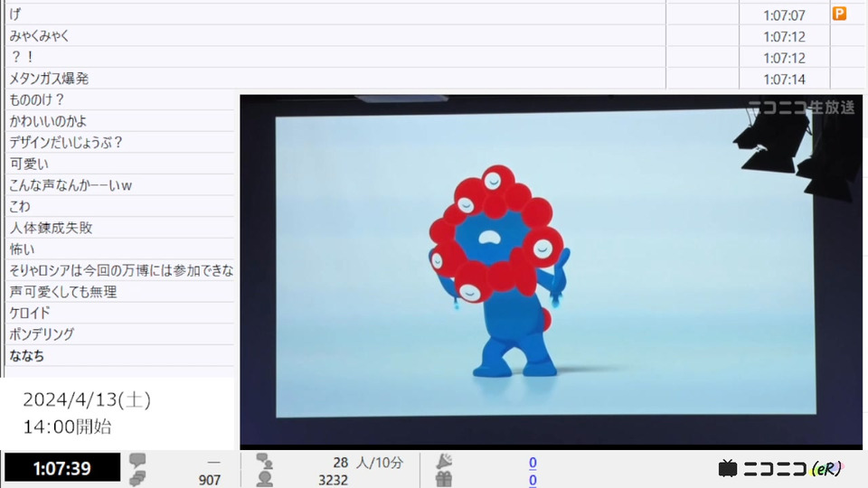
Task: Select the comment '声可愛くしても無理'
Action: [x=63, y=292]
